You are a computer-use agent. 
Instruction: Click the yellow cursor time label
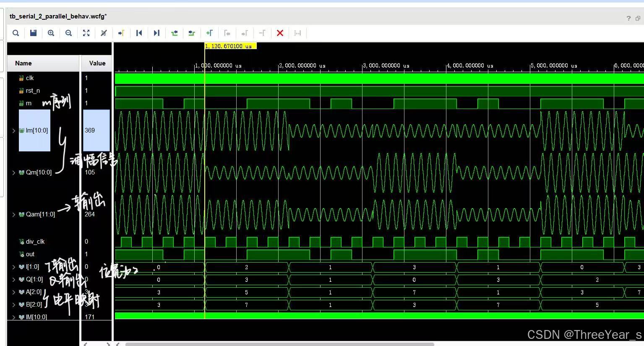pos(230,46)
